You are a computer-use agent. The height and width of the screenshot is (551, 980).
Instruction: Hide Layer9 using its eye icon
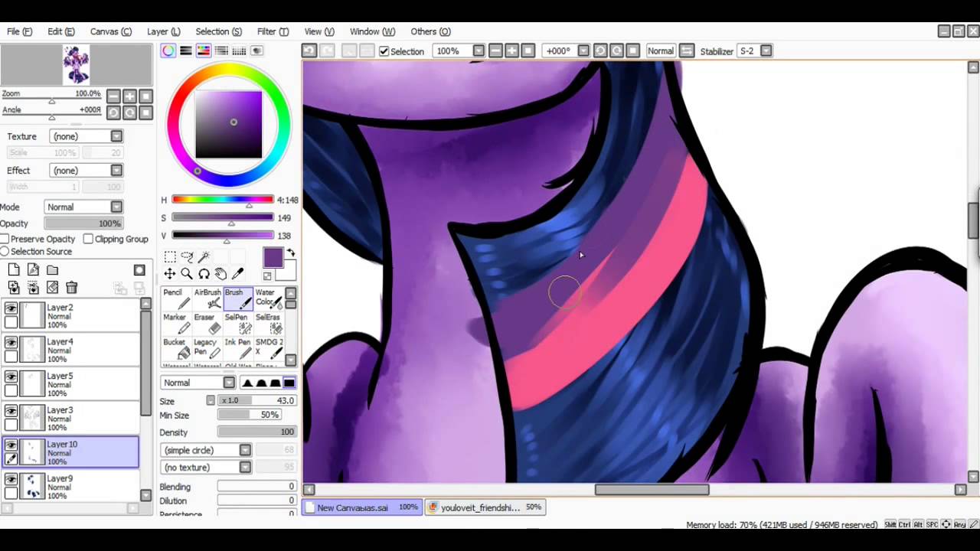(11, 479)
